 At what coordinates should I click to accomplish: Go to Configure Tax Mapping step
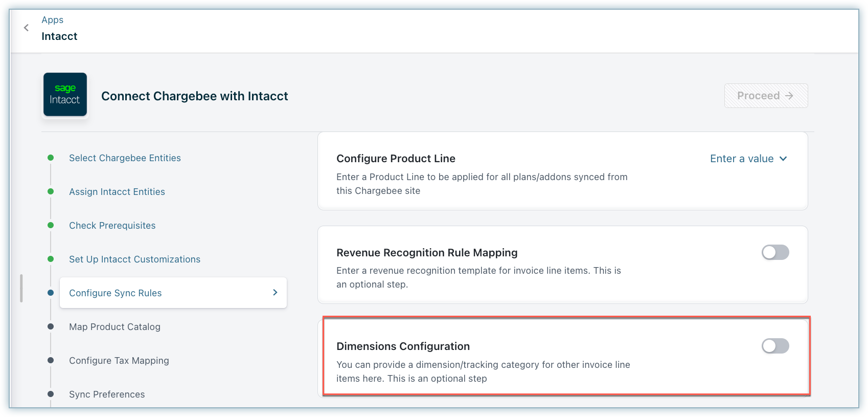[x=119, y=360]
